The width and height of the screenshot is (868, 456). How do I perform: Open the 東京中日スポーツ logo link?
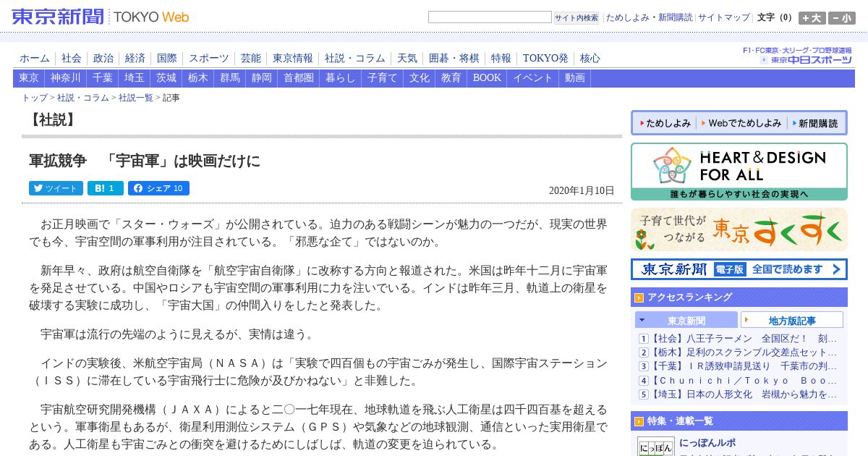coord(806,59)
